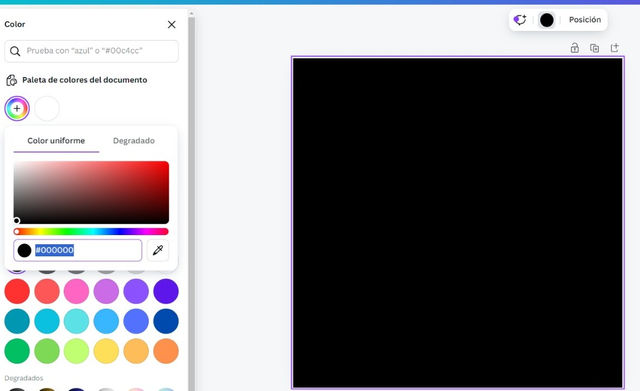
Task: Switch to the Degradado tab
Action: pos(134,141)
